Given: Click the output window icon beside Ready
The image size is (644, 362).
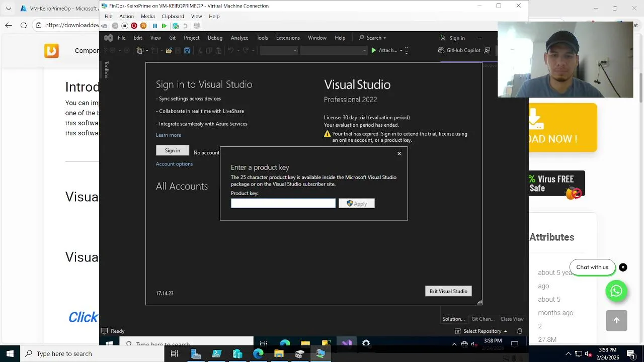Looking at the screenshot, I should (x=104, y=331).
